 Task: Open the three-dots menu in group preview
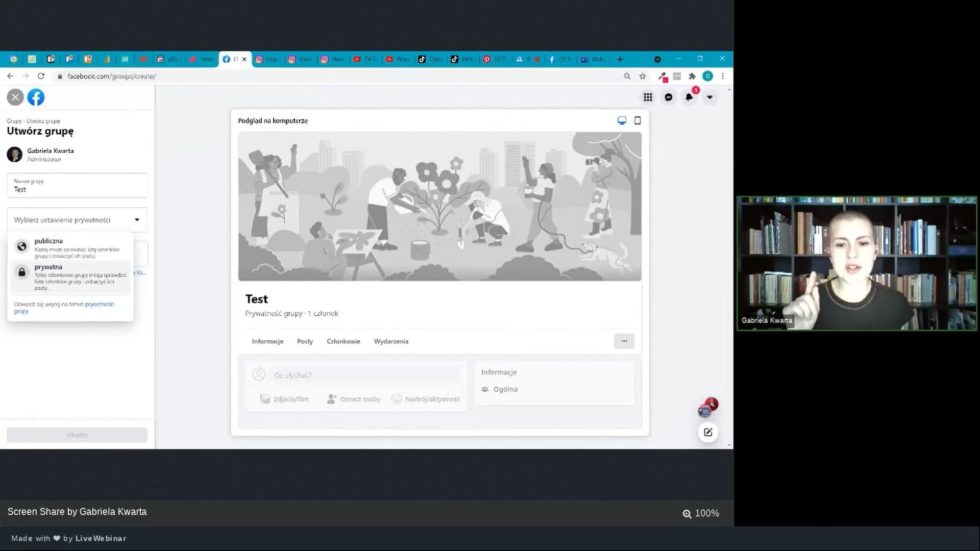pos(624,341)
